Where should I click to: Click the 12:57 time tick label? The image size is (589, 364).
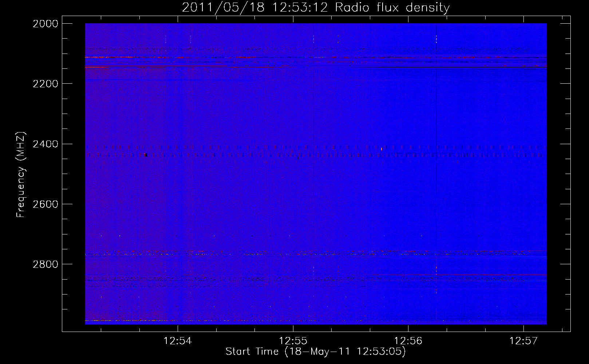click(523, 341)
